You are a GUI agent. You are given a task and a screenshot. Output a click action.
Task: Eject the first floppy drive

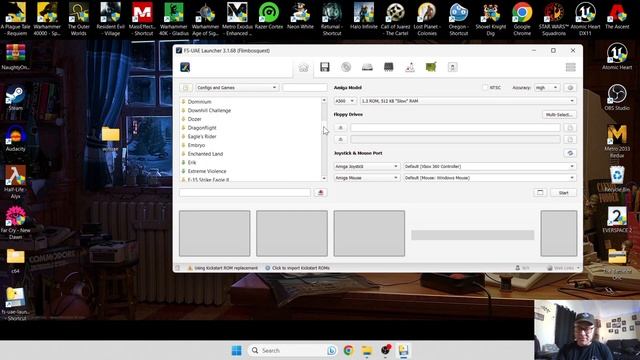tap(340, 128)
